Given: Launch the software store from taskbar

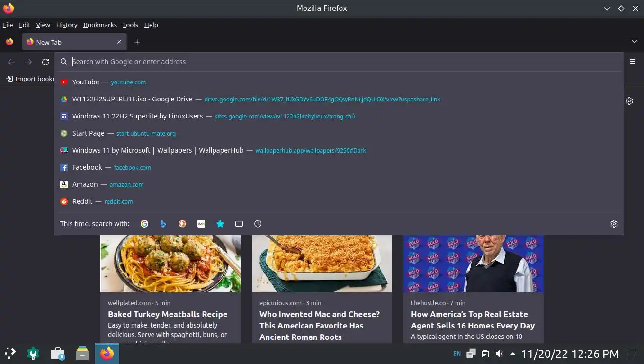Looking at the screenshot, I should (x=58, y=353).
